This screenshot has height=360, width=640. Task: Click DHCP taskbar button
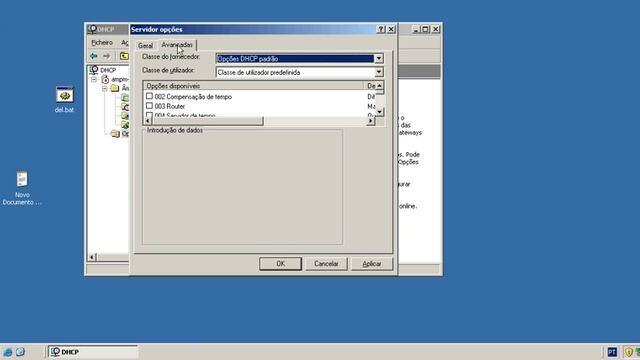[x=93, y=352]
